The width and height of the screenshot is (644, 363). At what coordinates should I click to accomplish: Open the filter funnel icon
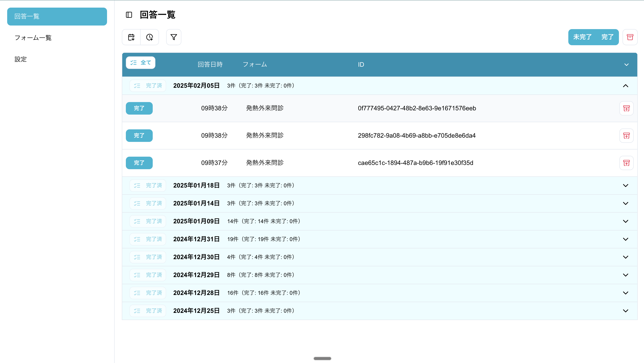click(174, 37)
